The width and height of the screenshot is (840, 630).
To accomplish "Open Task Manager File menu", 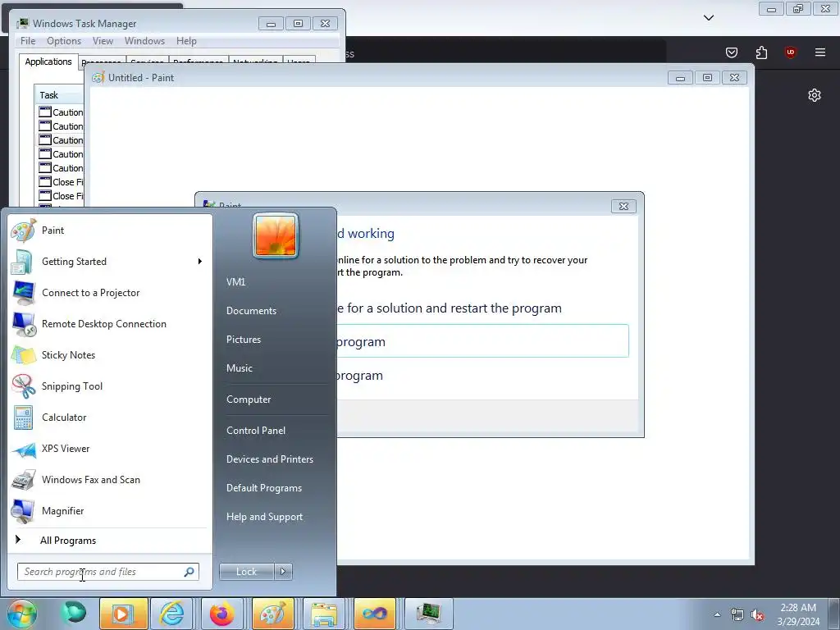I will [28, 41].
